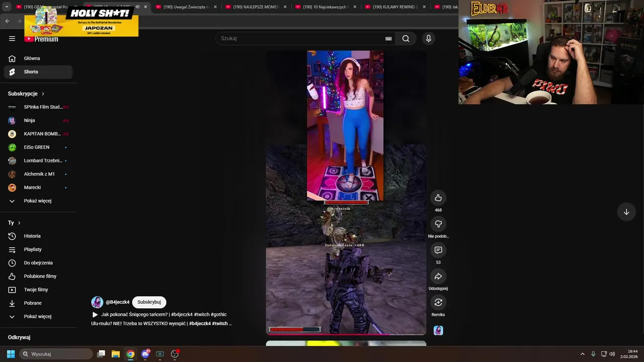Open the Ninja channel subscription
644x362 pixels.
[38, 121]
